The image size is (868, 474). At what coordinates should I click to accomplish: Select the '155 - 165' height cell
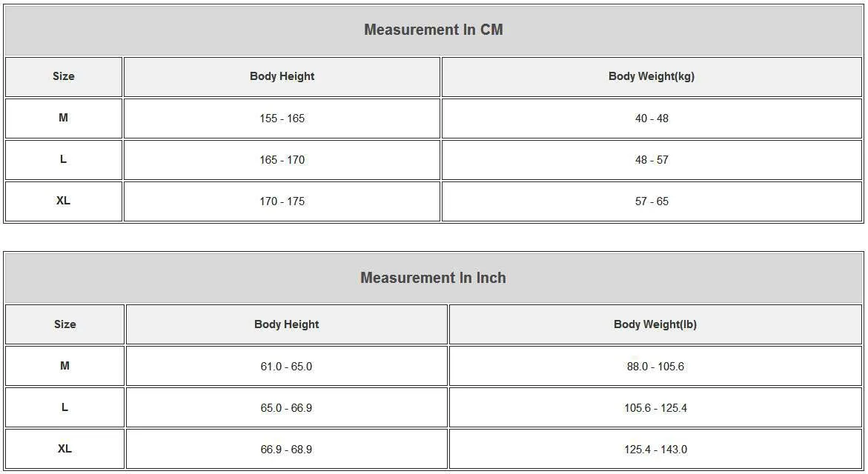point(282,118)
